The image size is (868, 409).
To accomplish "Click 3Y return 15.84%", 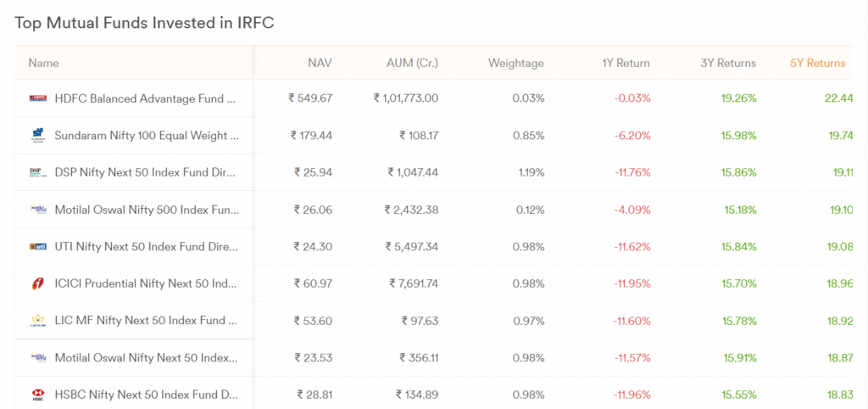I will tap(738, 247).
